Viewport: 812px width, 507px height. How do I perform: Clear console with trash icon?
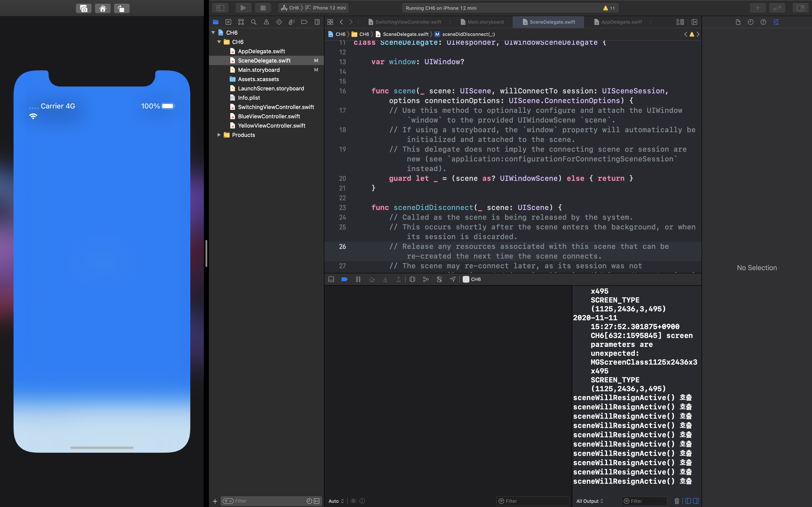point(676,501)
